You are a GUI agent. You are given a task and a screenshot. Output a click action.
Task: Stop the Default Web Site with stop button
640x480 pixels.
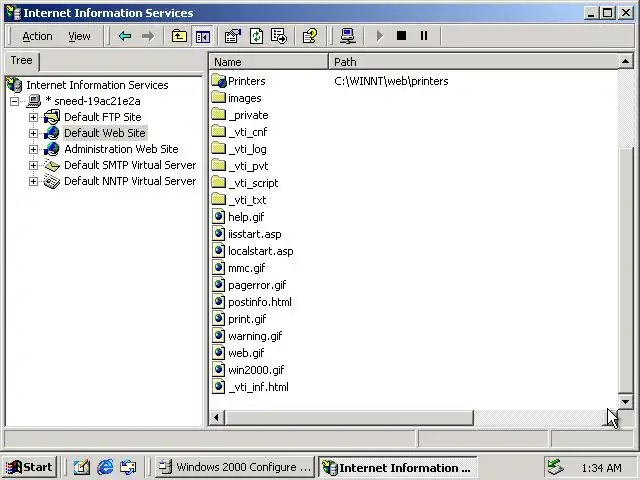click(x=402, y=36)
